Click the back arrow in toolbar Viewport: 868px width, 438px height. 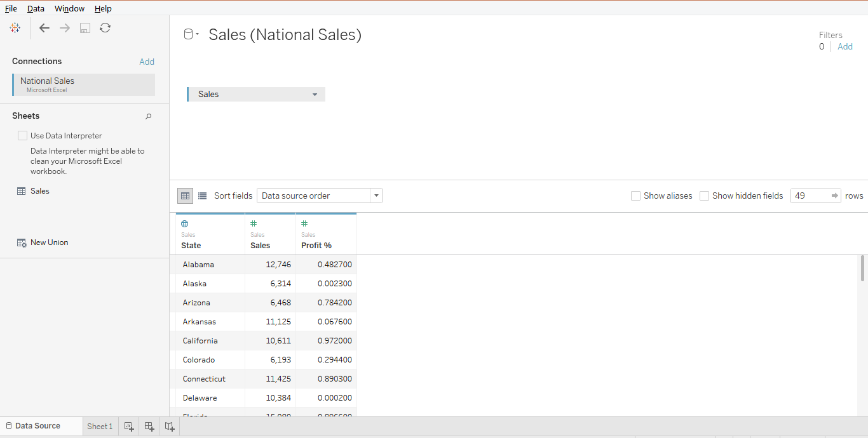(44, 28)
